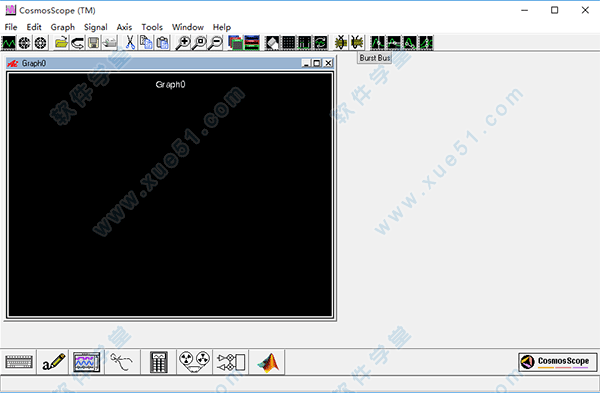The height and width of the screenshot is (393, 600).
Task: Click the eraser clear graph icon
Action: click(272, 42)
